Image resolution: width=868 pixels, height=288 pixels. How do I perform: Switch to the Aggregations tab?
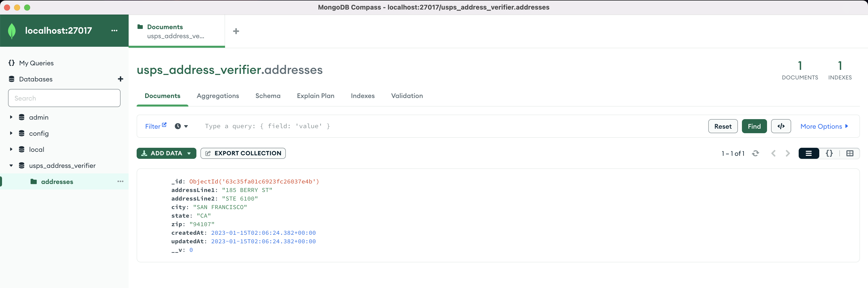point(218,96)
